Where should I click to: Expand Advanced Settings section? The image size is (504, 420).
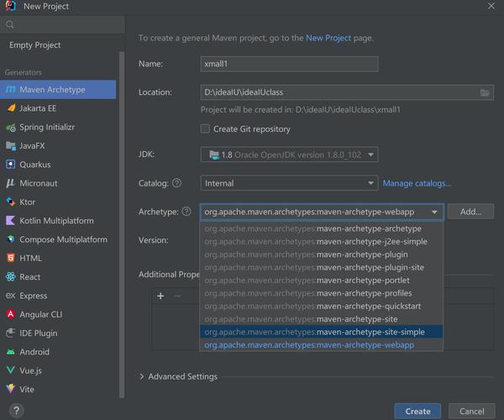pyautogui.click(x=142, y=376)
